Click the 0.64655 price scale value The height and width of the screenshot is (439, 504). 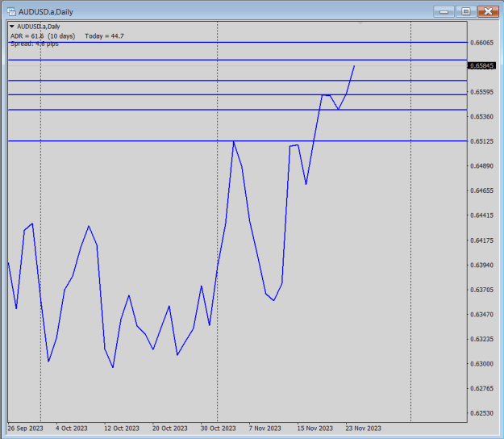click(x=481, y=190)
